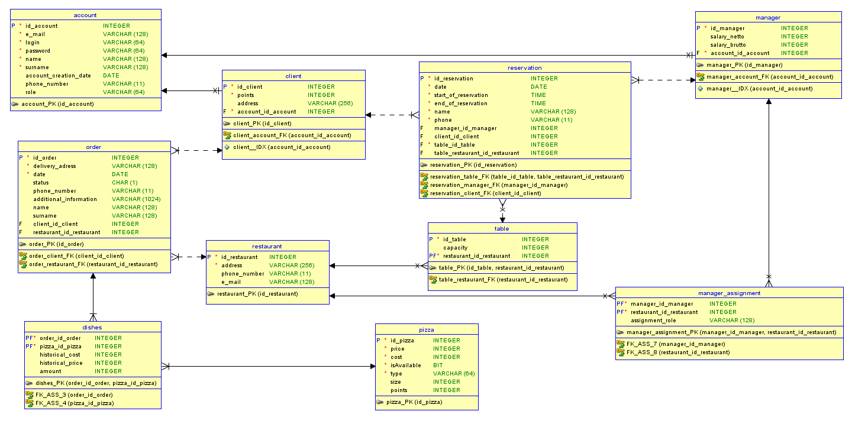The width and height of the screenshot is (868, 437).
Task: Click the FK_ASS_3 key icon
Action: [x=30, y=394]
